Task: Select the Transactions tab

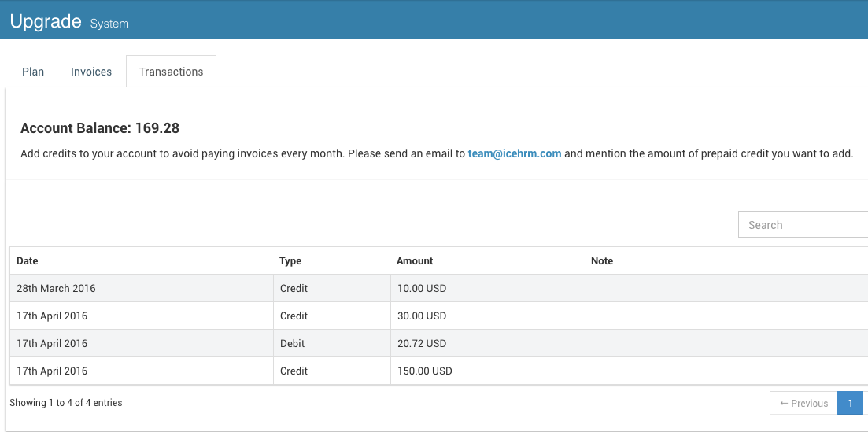Action: tap(171, 72)
